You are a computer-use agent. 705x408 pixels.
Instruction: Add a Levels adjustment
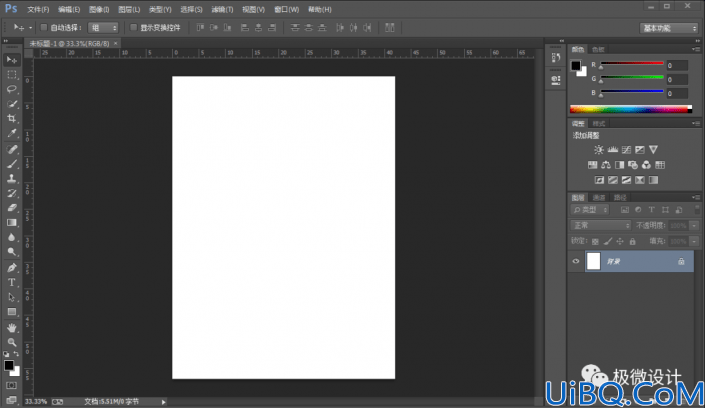[x=612, y=150]
